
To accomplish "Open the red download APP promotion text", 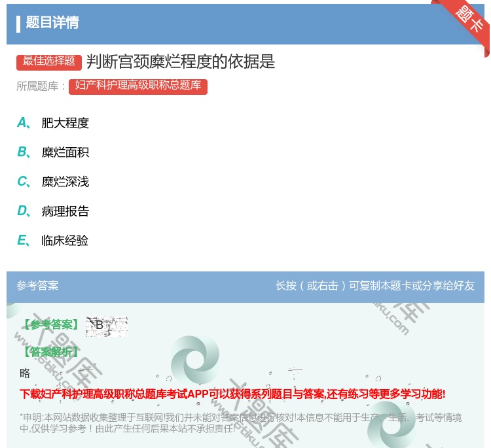I will click(x=232, y=394).
